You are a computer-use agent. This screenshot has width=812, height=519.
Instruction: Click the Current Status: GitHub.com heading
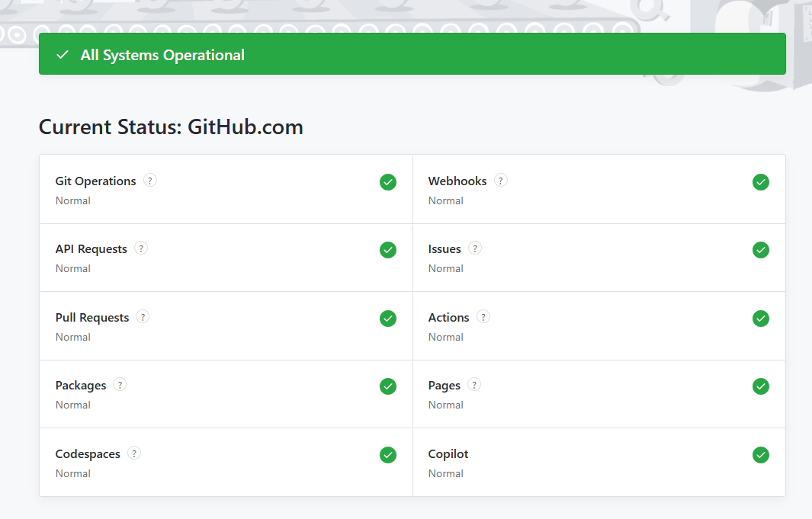pyautogui.click(x=171, y=127)
